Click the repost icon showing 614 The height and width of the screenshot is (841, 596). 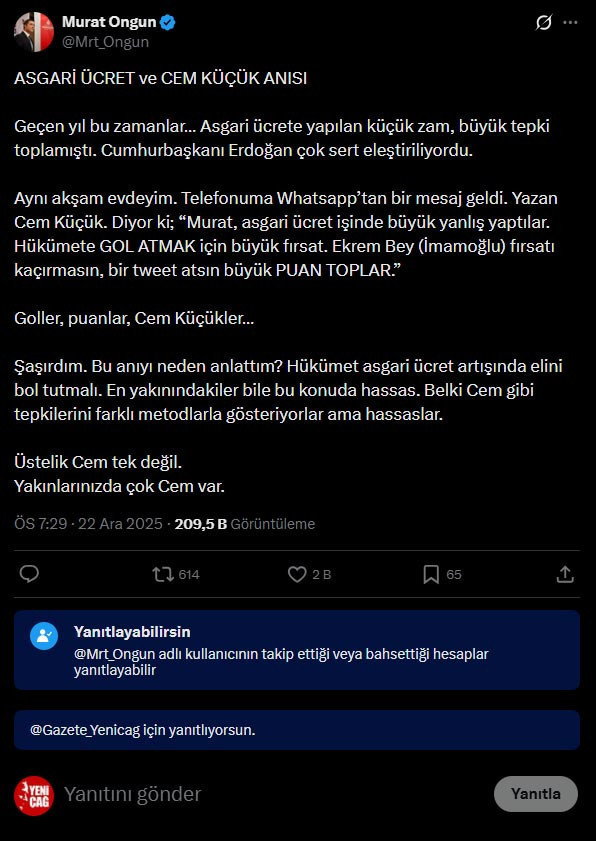pyautogui.click(x=162, y=572)
